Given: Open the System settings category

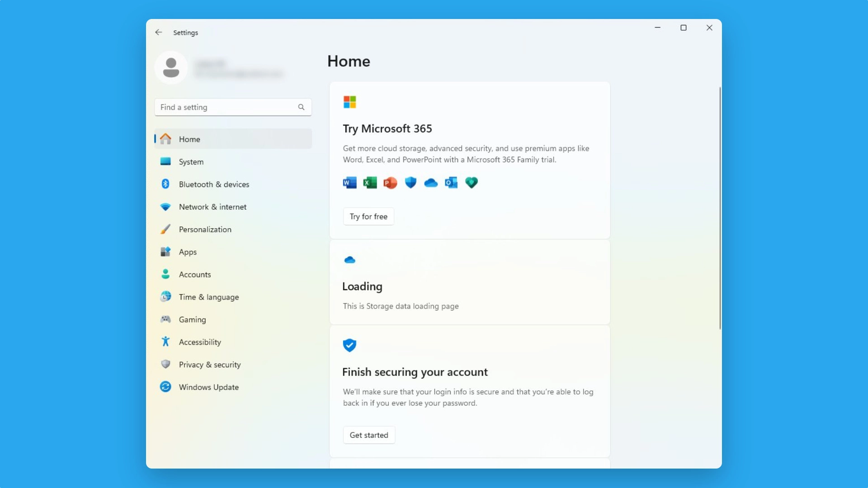Looking at the screenshot, I should [x=191, y=162].
